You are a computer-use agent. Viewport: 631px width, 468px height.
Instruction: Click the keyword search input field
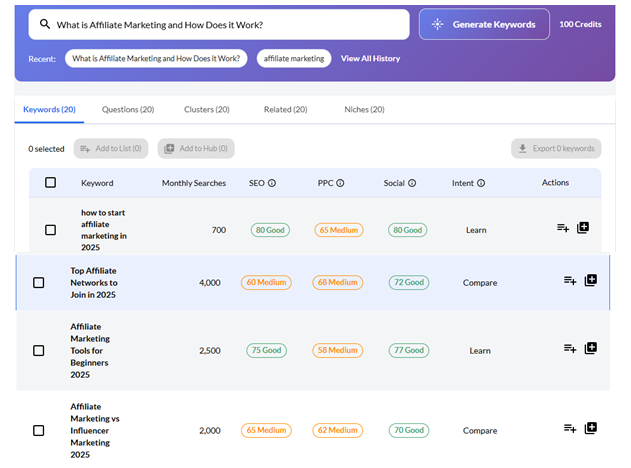220,24
